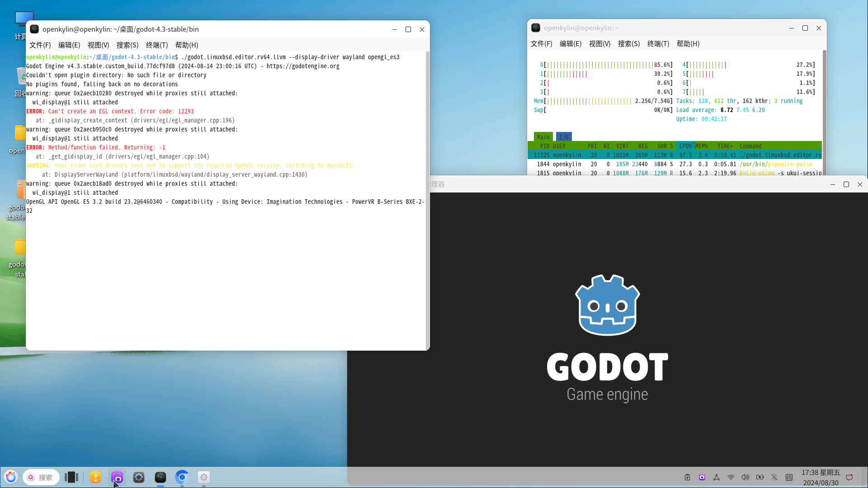Open 文件(F) menu in htop terminal window
The image size is (868, 488).
[x=542, y=44]
